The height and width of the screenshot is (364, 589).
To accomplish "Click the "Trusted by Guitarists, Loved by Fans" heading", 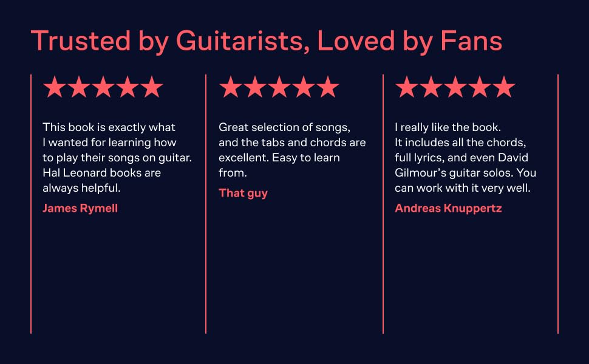I will tap(267, 41).
